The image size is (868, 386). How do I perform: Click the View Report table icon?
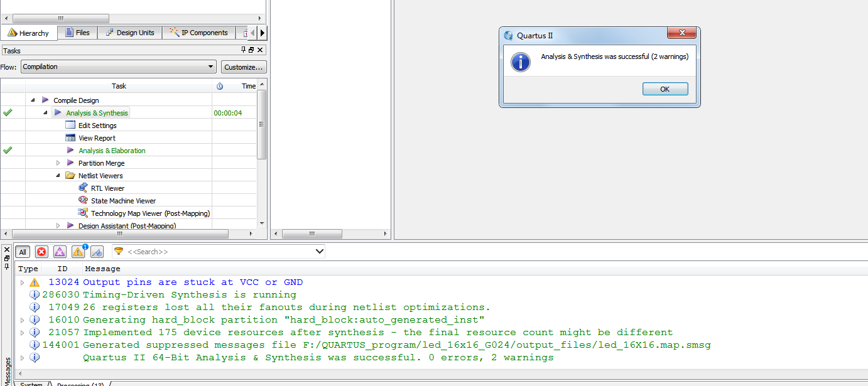pyautogui.click(x=70, y=137)
